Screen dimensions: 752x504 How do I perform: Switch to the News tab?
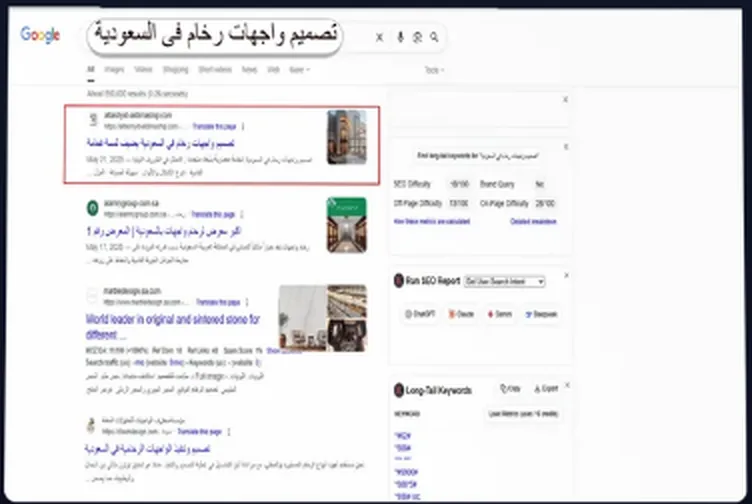pos(249,70)
